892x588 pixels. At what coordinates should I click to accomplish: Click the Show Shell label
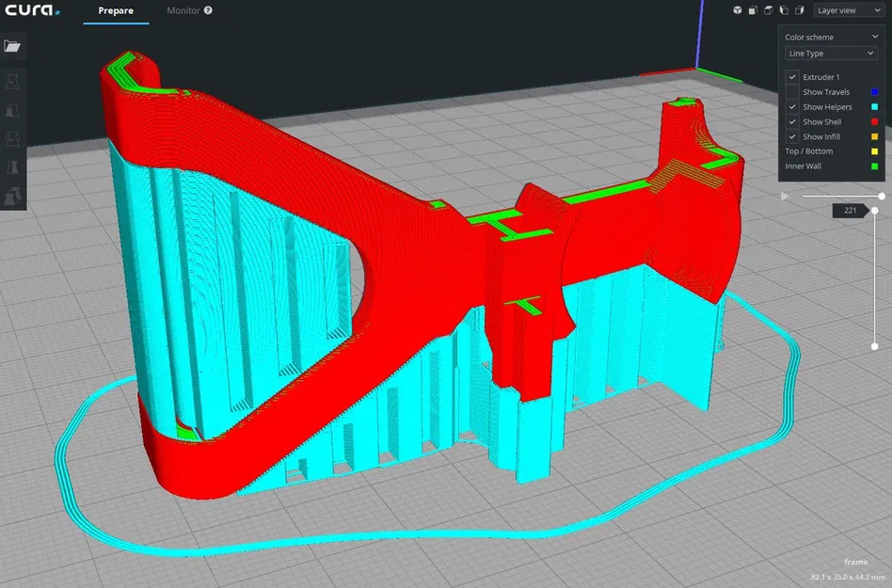(822, 121)
